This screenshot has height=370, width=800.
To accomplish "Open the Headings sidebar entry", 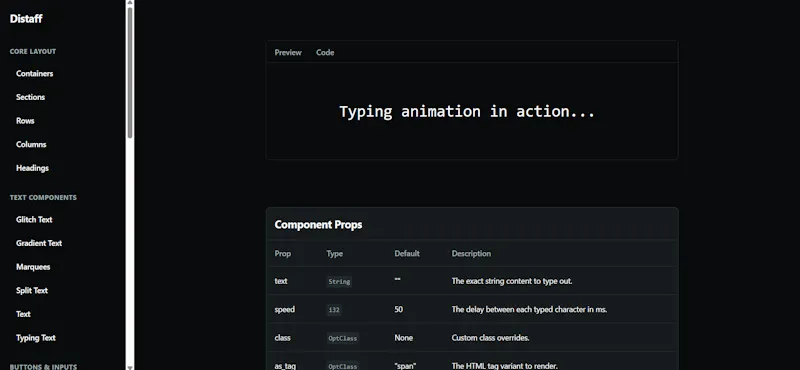I will pyautogui.click(x=32, y=168).
